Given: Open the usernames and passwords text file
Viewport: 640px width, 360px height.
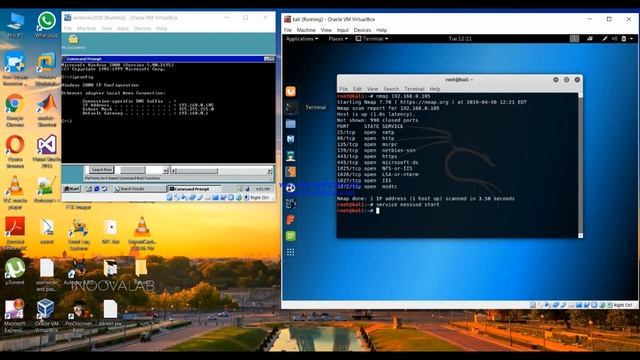Looking at the screenshot, I should tap(46, 275).
